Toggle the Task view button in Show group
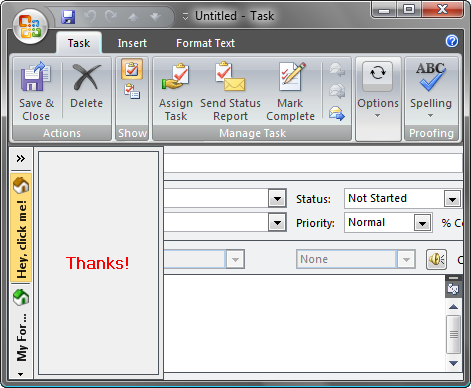Viewport: 471px width, 388px height. coord(132,69)
